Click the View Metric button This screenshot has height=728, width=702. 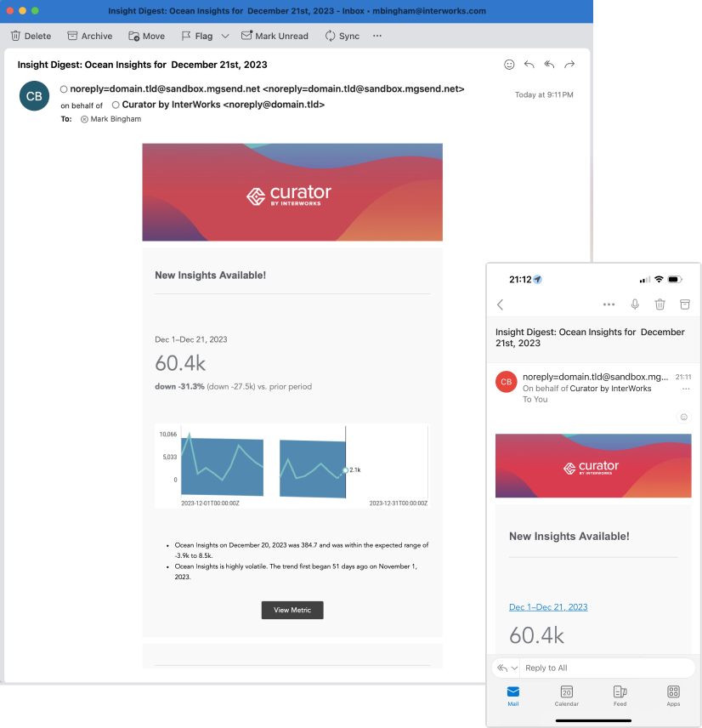pos(292,610)
